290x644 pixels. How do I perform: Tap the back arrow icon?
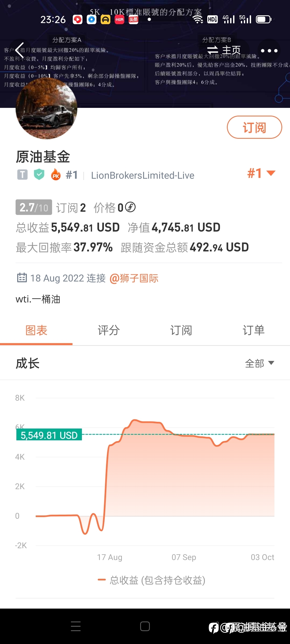coord(20,50)
